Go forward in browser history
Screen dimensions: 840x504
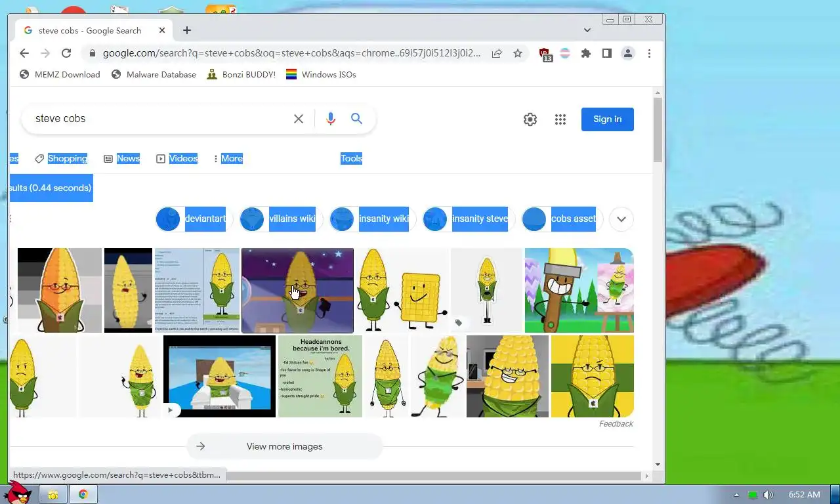[45, 53]
